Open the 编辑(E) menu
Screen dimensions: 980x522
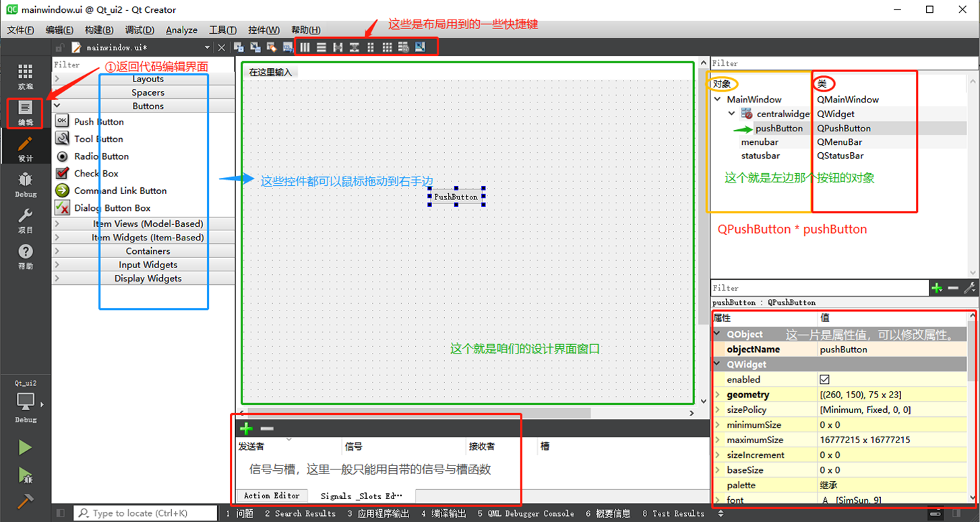click(59, 30)
